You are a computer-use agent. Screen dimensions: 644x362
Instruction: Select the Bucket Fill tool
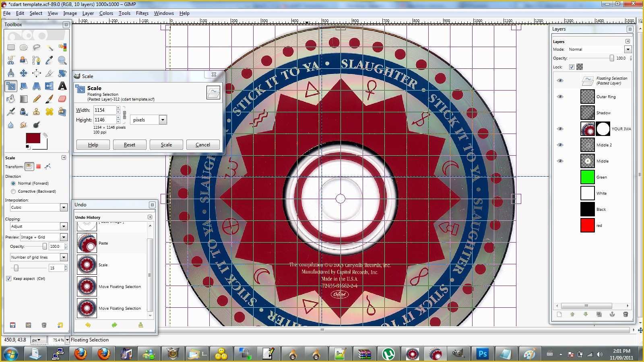(x=11, y=99)
